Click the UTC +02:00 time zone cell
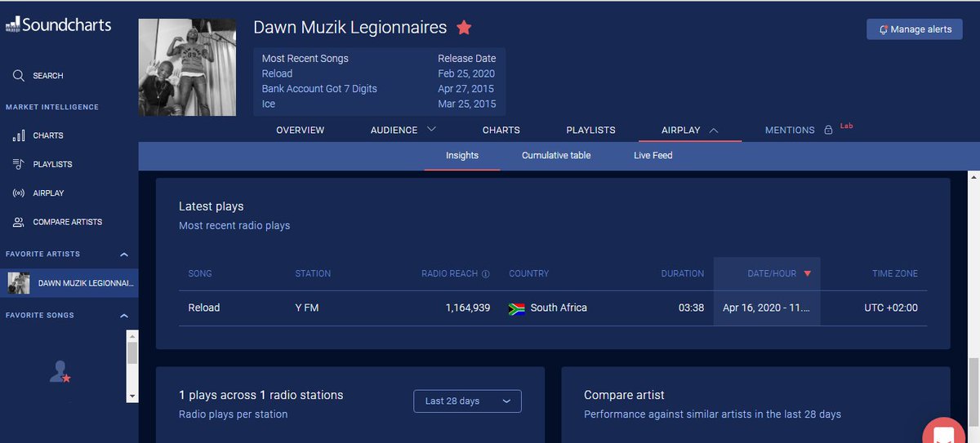Viewport: 980px width, 443px height. pos(891,308)
